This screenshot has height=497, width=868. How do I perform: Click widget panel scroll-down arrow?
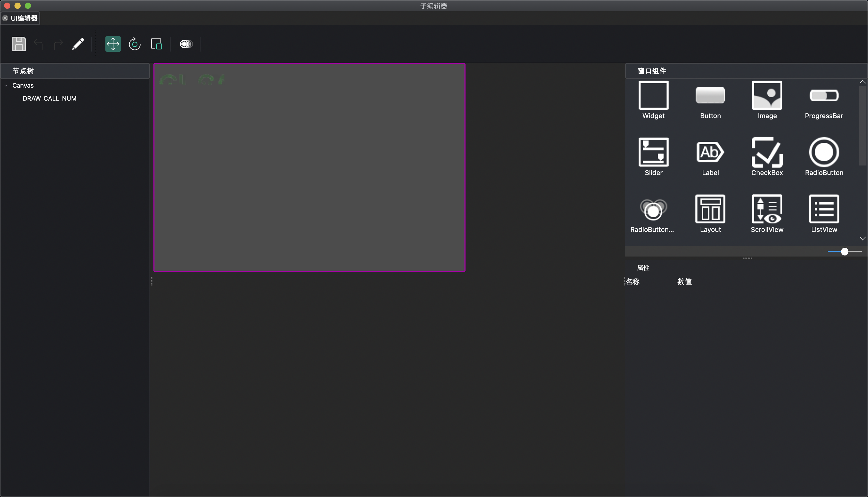tap(863, 238)
